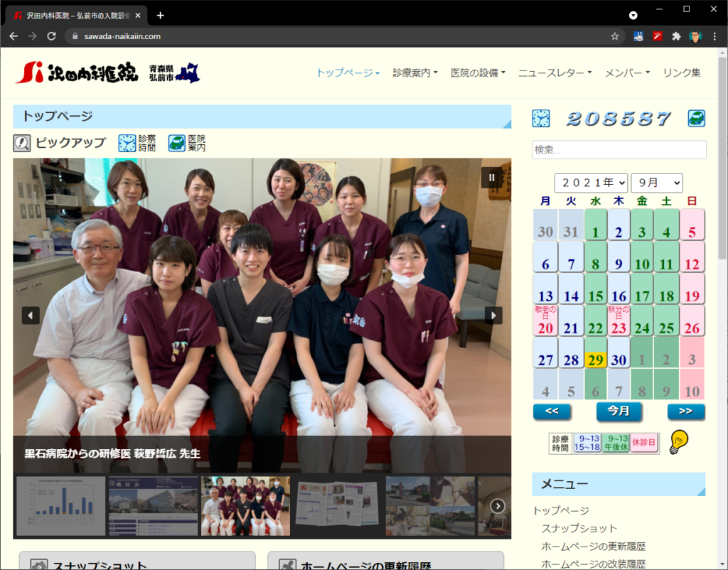Pause the slideshow
Screen dimensions: 728x570
point(491,177)
